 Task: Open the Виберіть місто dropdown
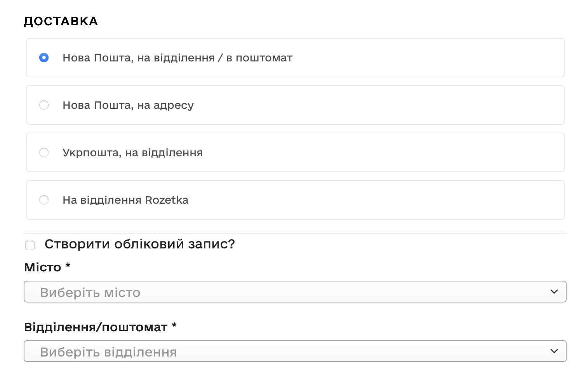click(x=295, y=292)
